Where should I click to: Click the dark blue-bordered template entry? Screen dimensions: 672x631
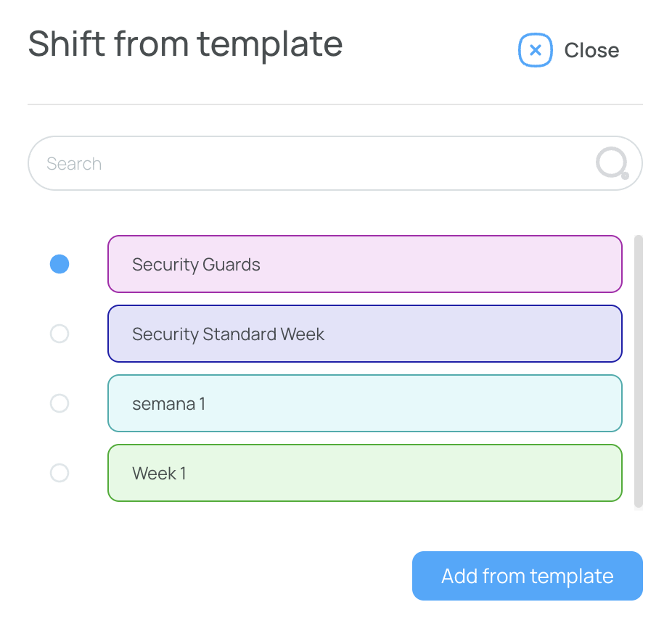point(365,334)
